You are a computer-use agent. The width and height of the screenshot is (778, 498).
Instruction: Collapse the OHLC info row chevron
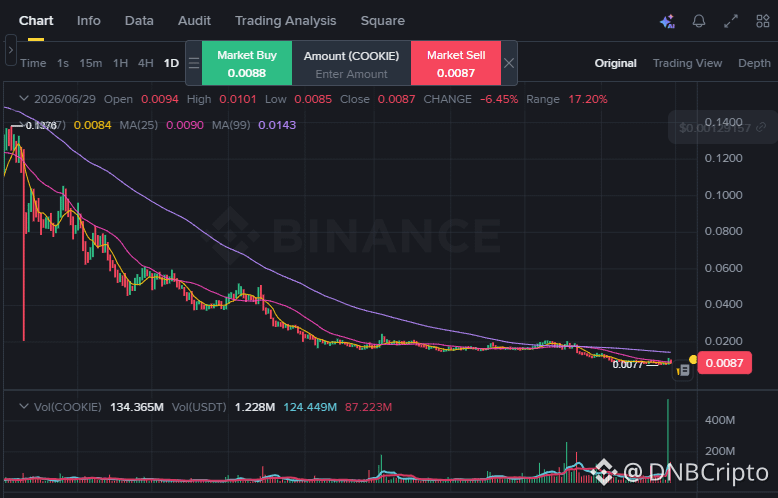pyautogui.click(x=23, y=99)
